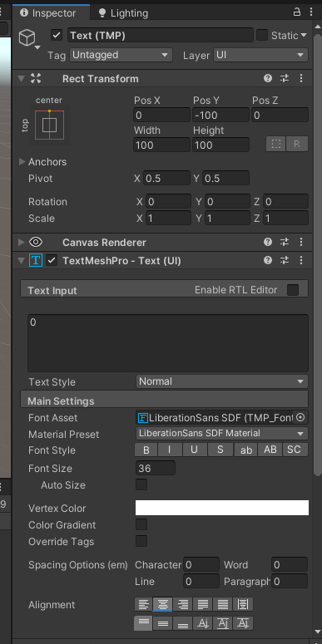Toggle the Text (TMP) active checkbox
322x644 pixels.
(57, 36)
